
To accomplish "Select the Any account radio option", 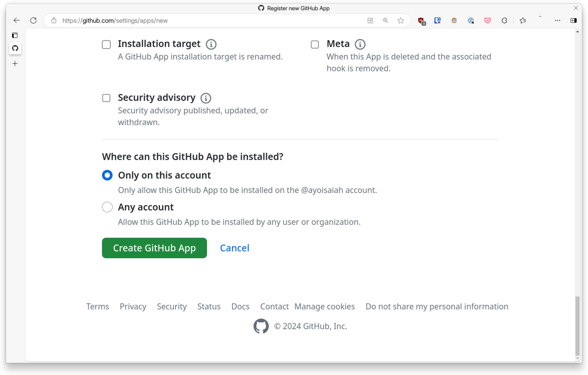I will (107, 207).
